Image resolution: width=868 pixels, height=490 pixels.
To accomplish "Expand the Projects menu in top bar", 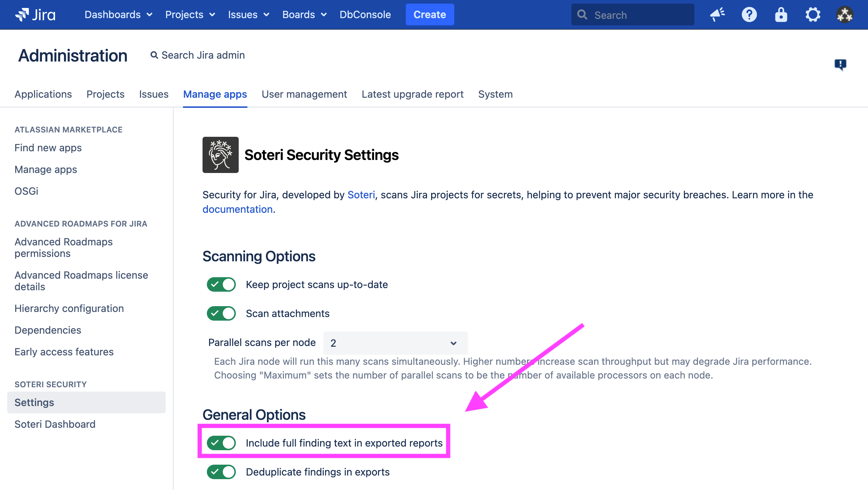I will click(190, 14).
